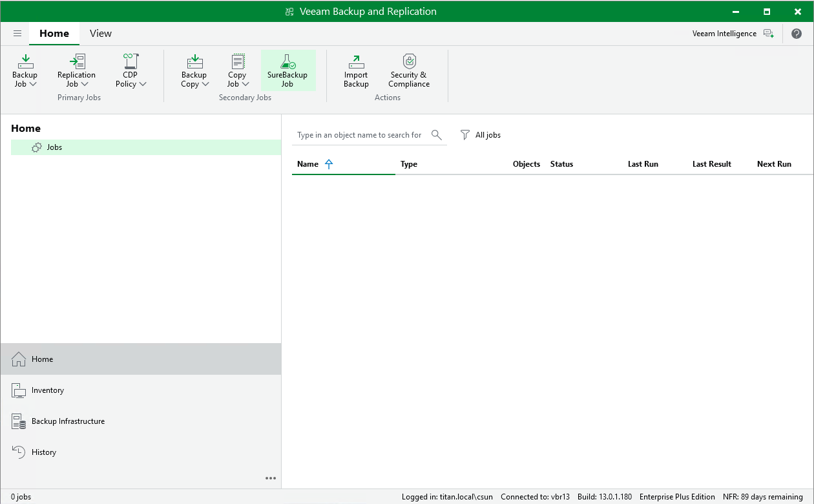The width and height of the screenshot is (814, 504).
Task: Switch to the View ribbon tab
Action: (x=101, y=34)
